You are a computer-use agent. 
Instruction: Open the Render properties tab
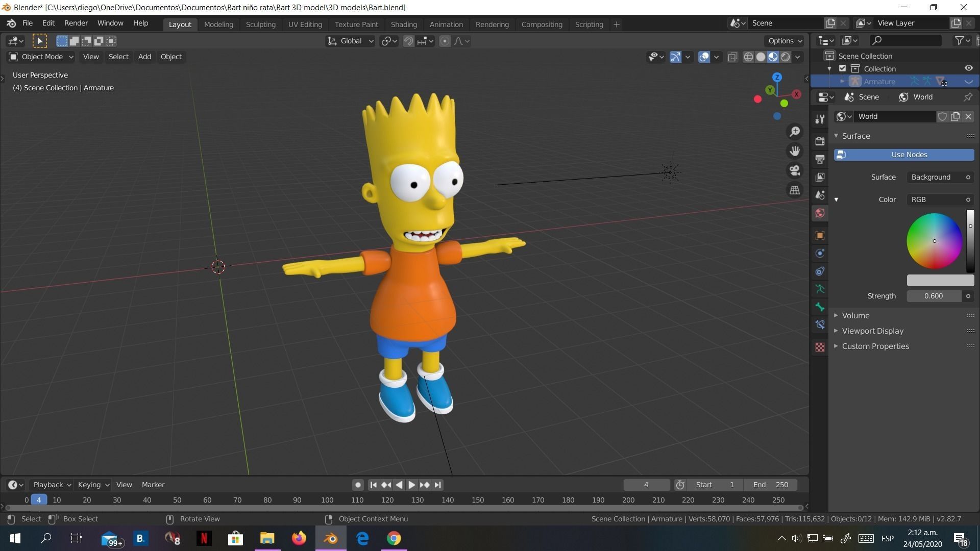[x=820, y=141]
